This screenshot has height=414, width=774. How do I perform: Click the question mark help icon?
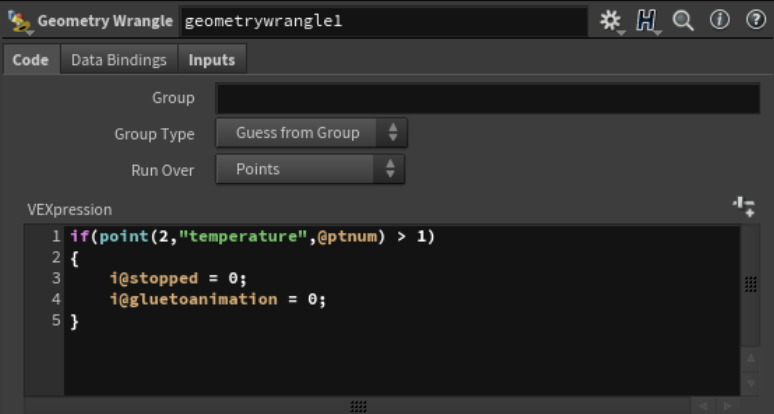coord(756,20)
